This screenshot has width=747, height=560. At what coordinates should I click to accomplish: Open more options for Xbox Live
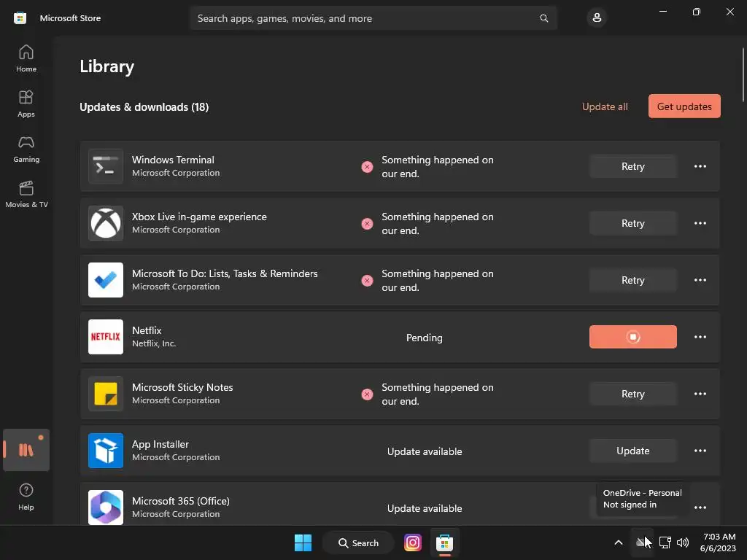[700, 223]
